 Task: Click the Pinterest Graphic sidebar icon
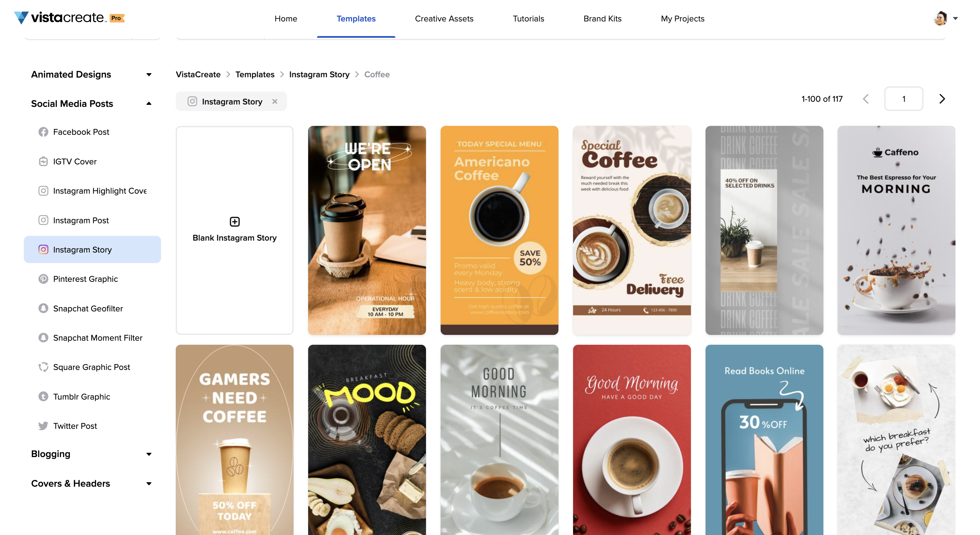pyautogui.click(x=44, y=279)
